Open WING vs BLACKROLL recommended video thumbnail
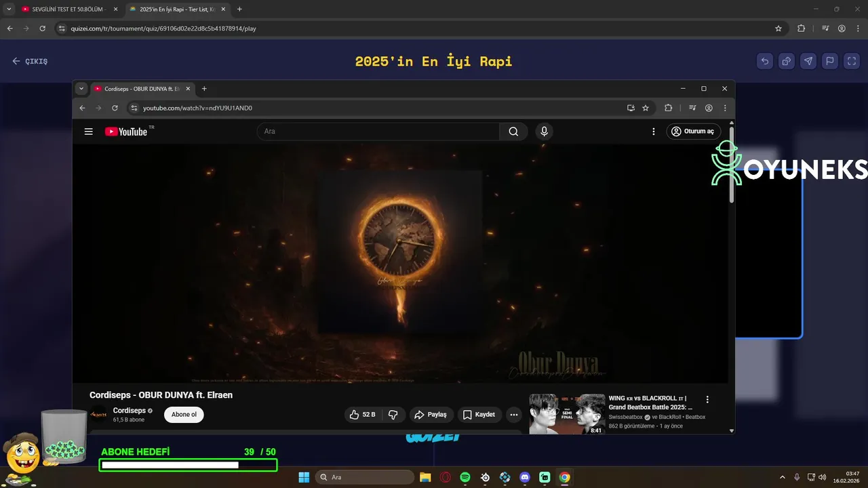The width and height of the screenshot is (868, 488). tap(567, 414)
